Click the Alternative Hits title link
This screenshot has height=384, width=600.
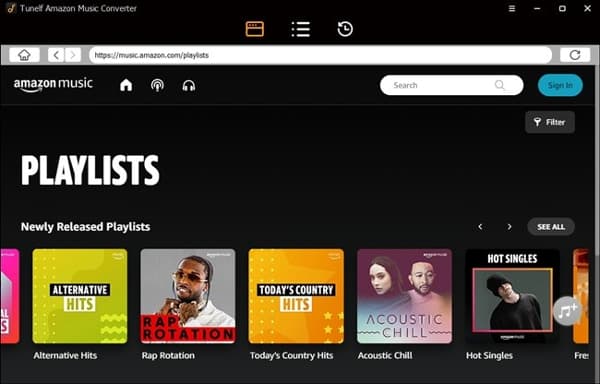click(65, 356)
